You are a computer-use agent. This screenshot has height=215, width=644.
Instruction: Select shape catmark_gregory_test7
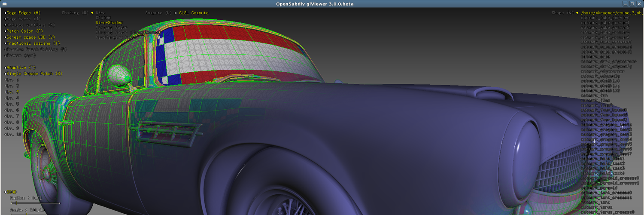click(x=606, y=154)
